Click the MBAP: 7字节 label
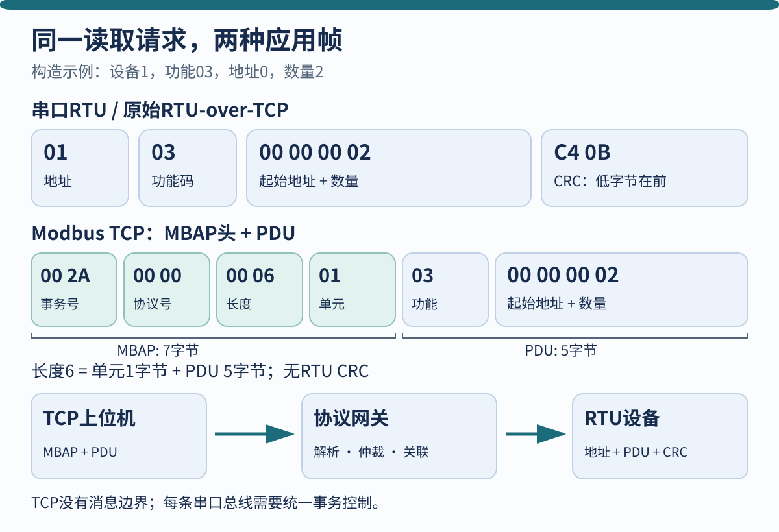The height and width of the screenshot is (532, 779). (x=158, y=350)
